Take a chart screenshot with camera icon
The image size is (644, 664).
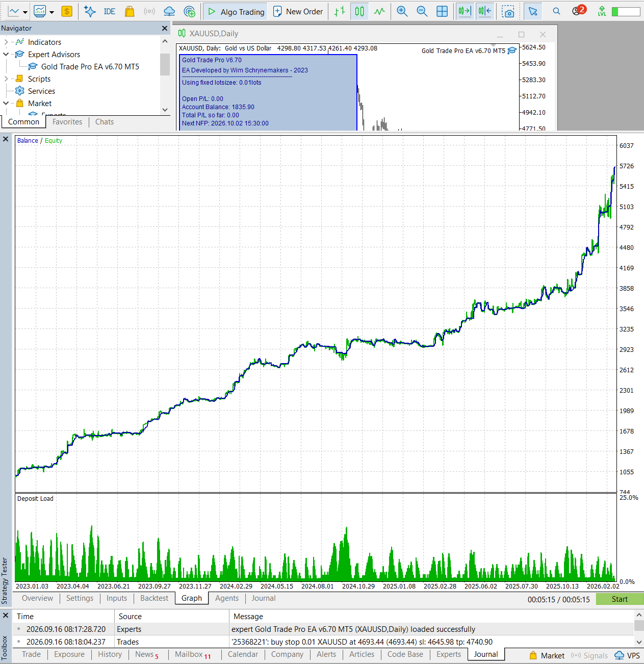point(508,11)
